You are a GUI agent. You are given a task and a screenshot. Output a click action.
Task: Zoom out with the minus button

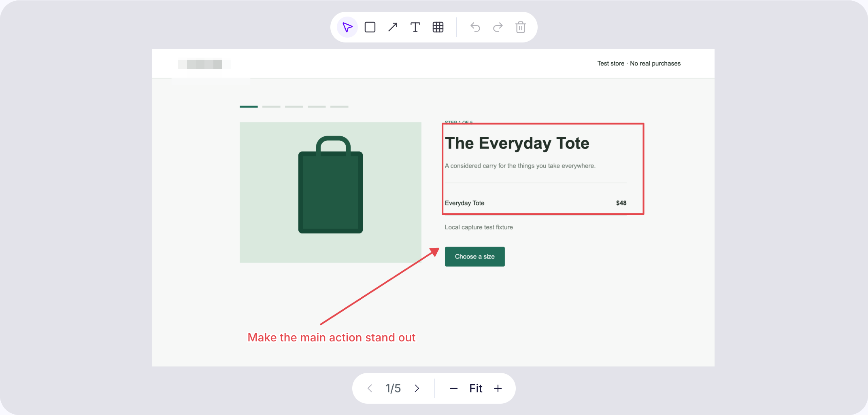click(454, 388)
